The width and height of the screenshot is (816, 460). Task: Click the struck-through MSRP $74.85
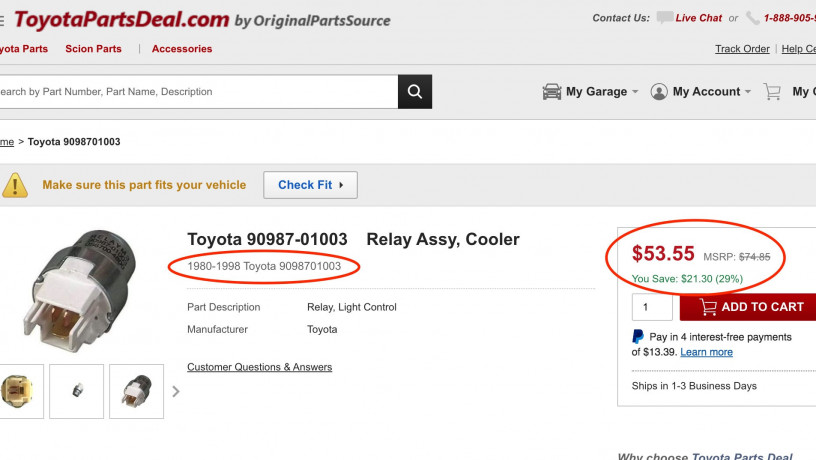pos(755,257)
